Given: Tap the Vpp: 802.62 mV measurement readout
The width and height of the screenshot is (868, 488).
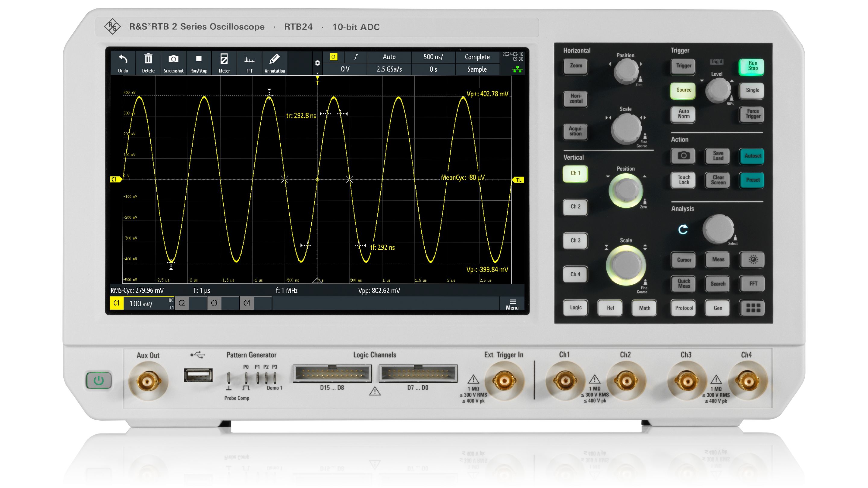Looking at the screenshot, I should click(x=379, y=290).
